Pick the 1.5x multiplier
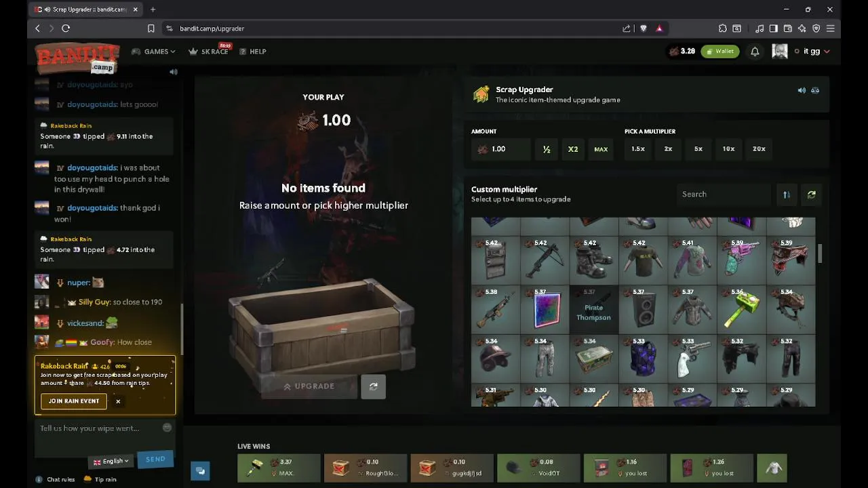 [x=638, y=149]
